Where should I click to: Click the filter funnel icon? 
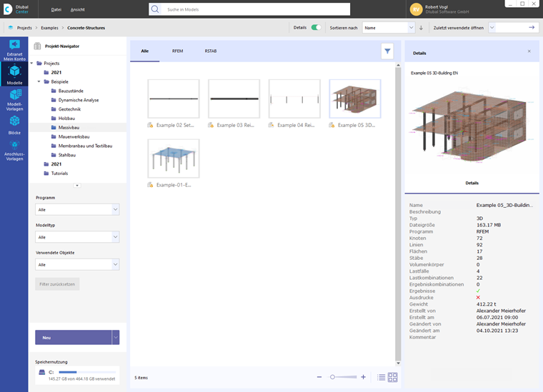[x=387, y=51]
